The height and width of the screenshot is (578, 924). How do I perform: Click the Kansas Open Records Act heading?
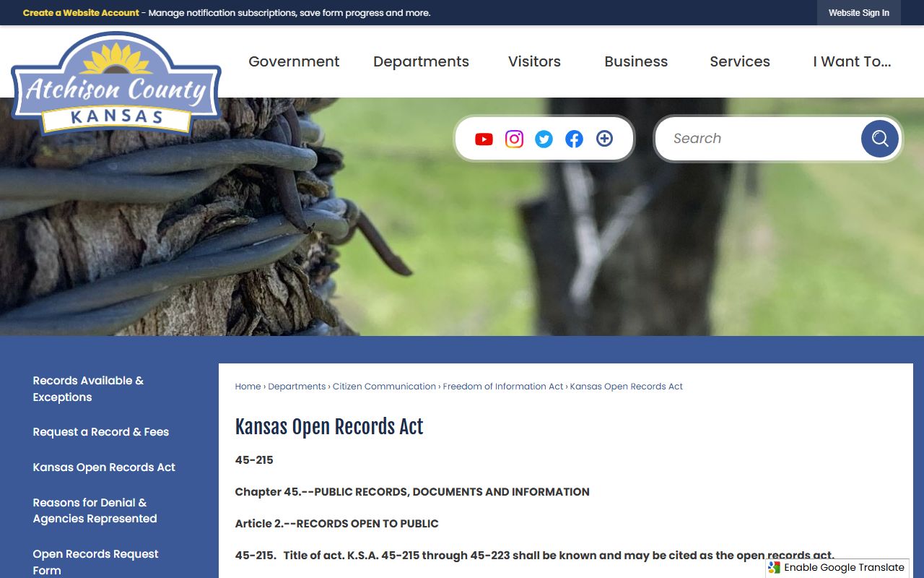click(329, 427)
